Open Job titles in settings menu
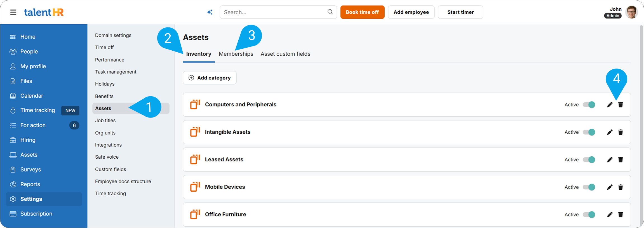644x228 pixels. click(x=105, y=120)
